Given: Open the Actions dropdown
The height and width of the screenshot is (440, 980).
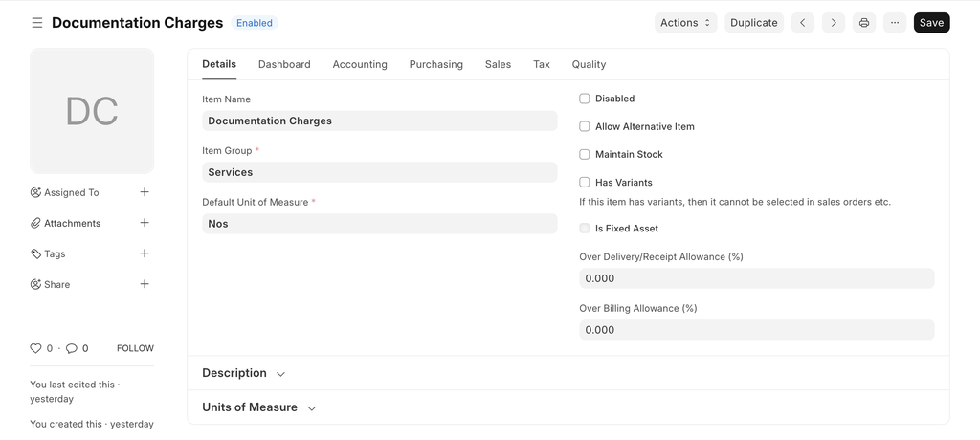Looking at the screenshot, I should 685,23.
